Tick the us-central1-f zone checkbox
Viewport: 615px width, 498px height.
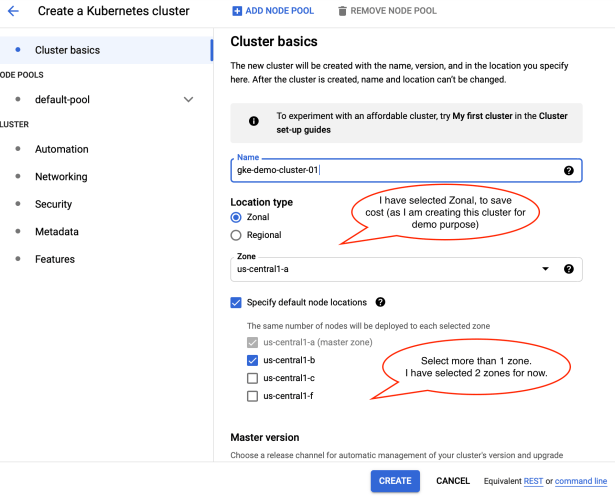(x=253, y=396)
